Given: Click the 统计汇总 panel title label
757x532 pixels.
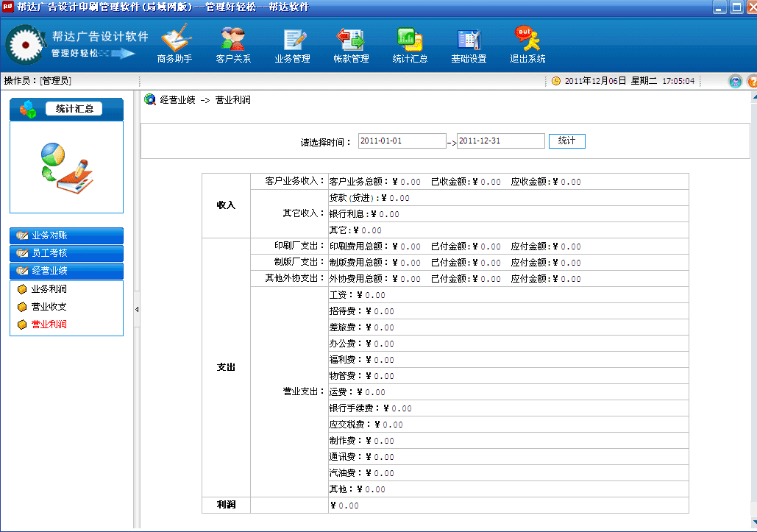Looking at the screenshot, I should (x=74, y=109).
